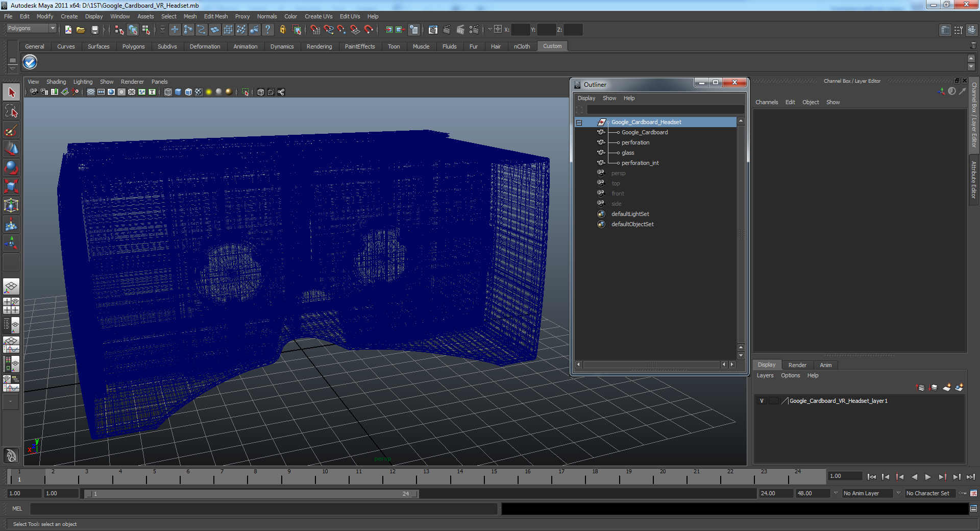980x531 pixels.
Task: Open the Create UVs menu
Action: pos(318,16)
